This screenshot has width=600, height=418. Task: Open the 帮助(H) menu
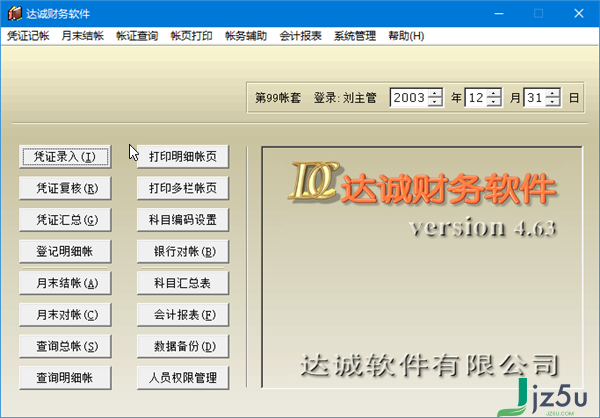tap(406, 36)
